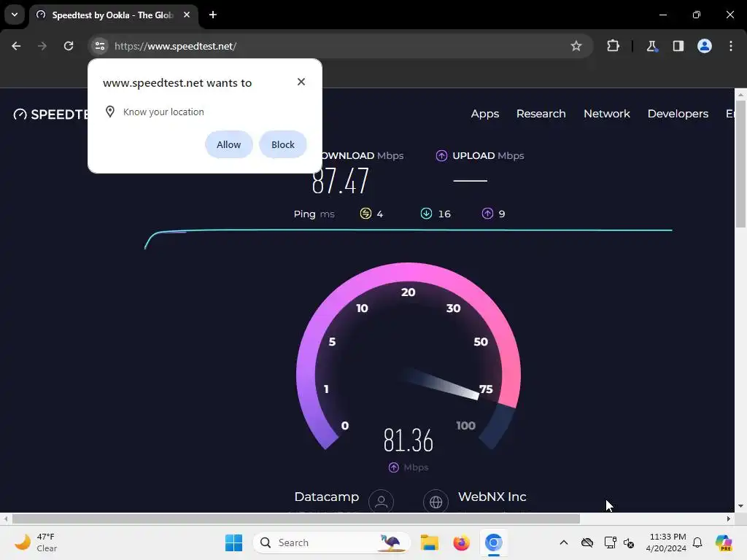Screen dimensions: 747x560
Task: Open the Copilot preview icon
Action: pyautogui.click(x=724, y=542)
